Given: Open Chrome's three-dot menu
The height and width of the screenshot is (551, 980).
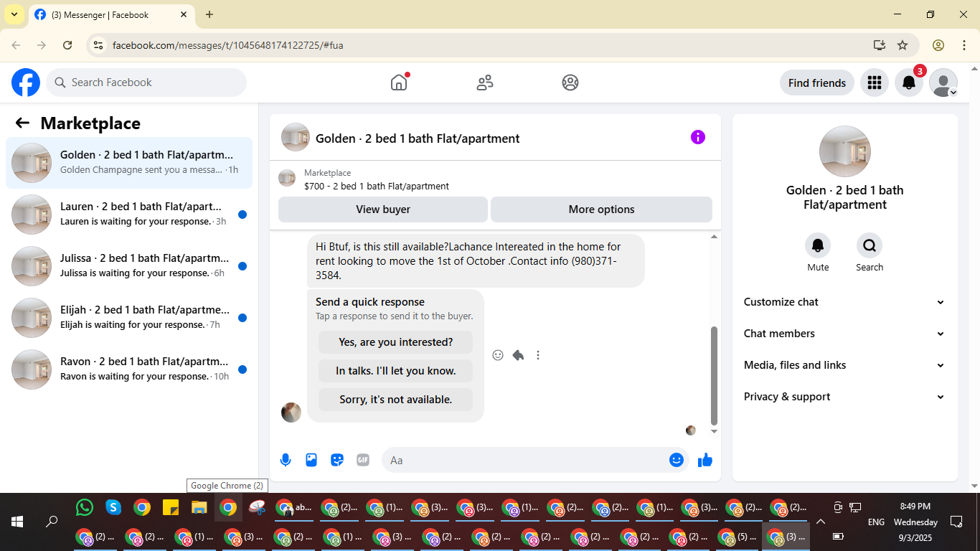Looking at the screenshot, I should [x=963, y=45].
